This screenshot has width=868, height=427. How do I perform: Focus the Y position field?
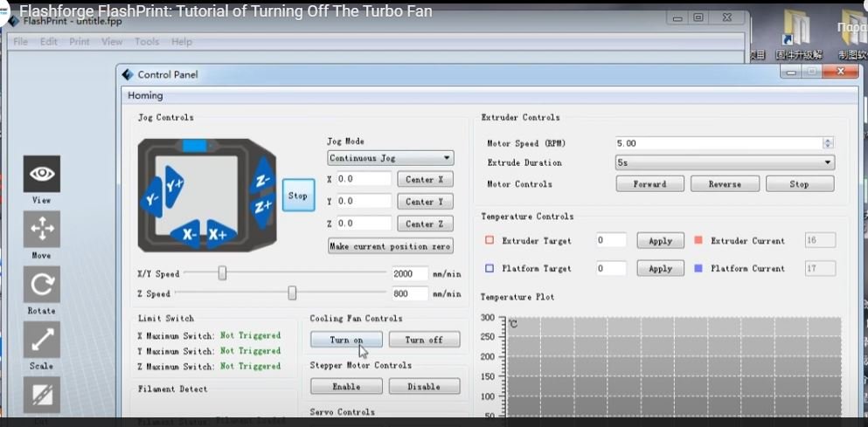pyautogui.click(x=364, y=202)
